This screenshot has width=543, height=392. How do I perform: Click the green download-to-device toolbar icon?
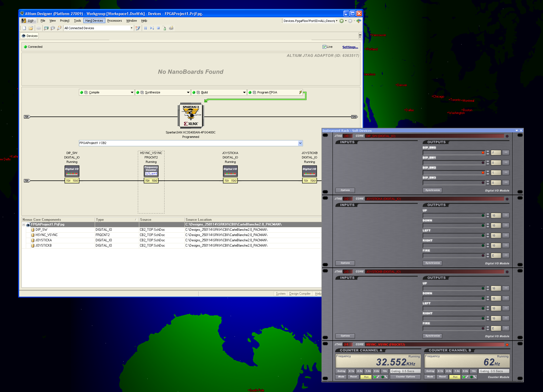click(165, 28)
